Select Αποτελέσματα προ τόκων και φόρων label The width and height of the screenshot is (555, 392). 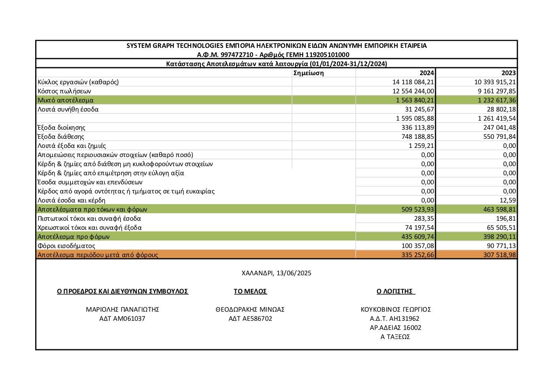[x=92, y=209]
